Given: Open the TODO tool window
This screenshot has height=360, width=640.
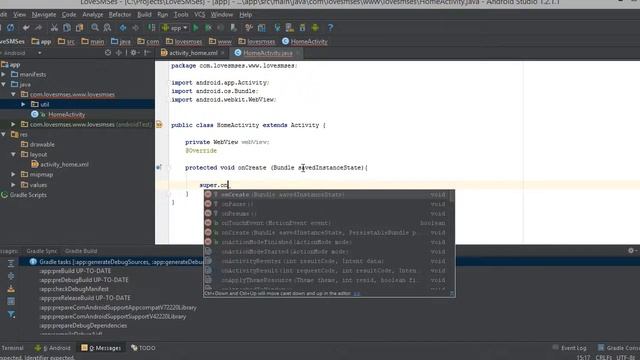Looking at the screenshot, I should 143,348.
